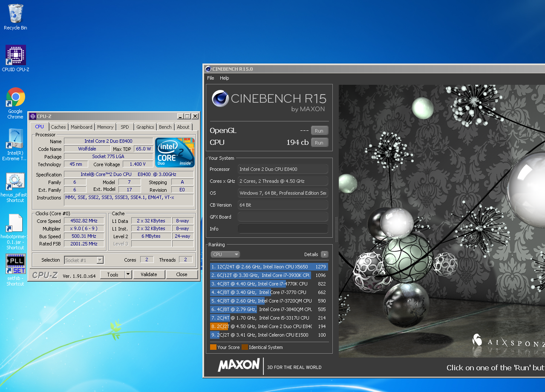Select ranking entry Intel Xeon CPU X5650

tap(269, 267)
